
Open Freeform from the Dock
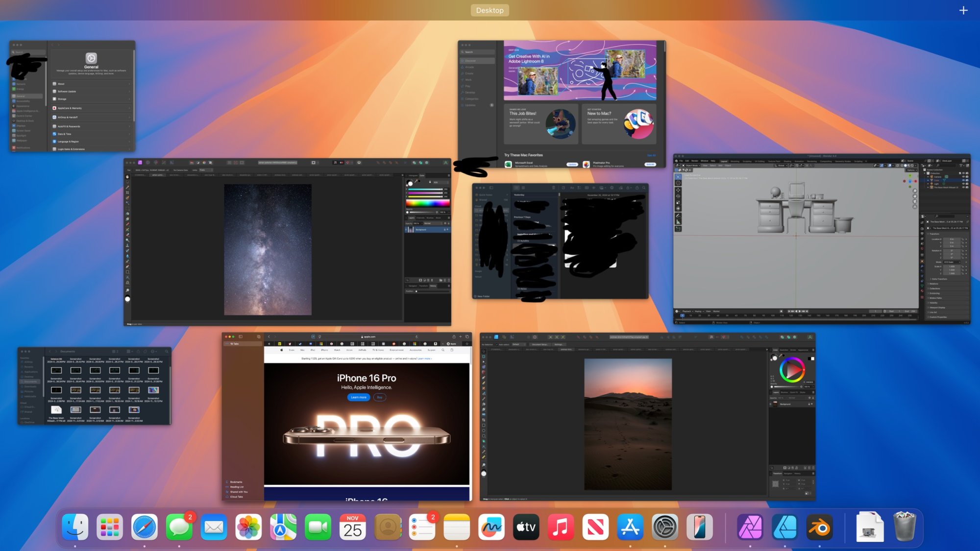[x=491, y=527]
